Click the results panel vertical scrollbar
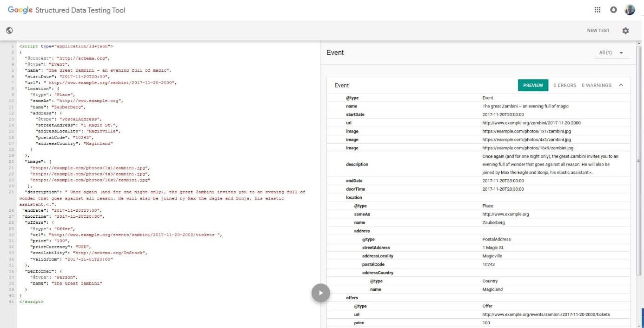Image resolution: width=644 pixels, height=328 pixels. (638, 161)
